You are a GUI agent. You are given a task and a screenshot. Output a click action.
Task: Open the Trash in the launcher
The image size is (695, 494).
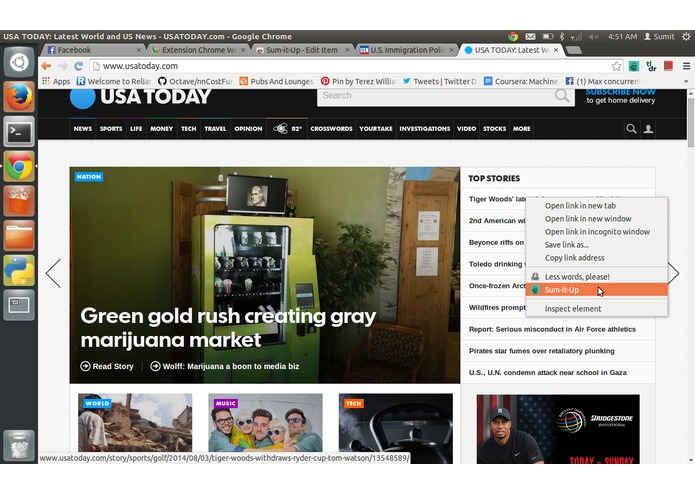click(x=19, y=445)
